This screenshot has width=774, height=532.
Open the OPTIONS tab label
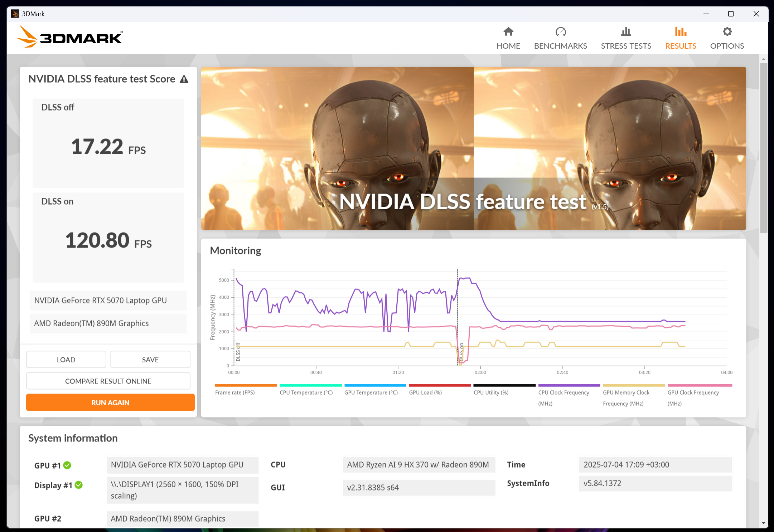click(x=727, y=46)
